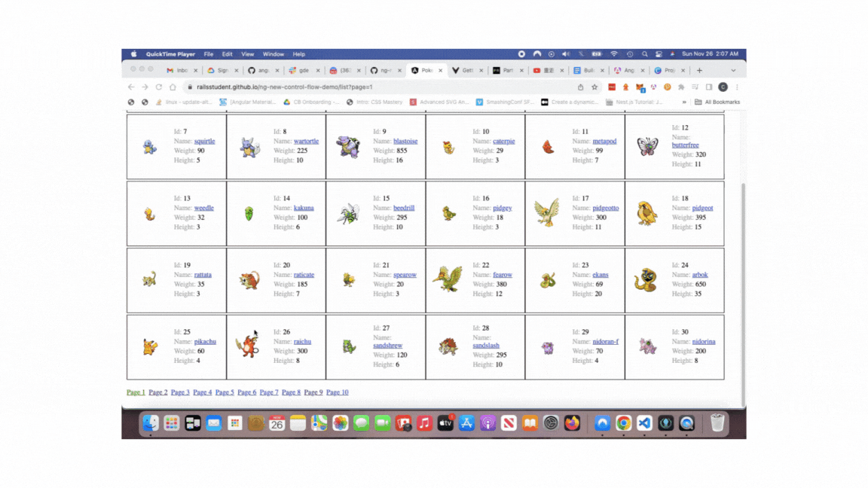Open the Edit menu
Screen dimensions: 868x488
pyautogui.click(x=227, y=54)
